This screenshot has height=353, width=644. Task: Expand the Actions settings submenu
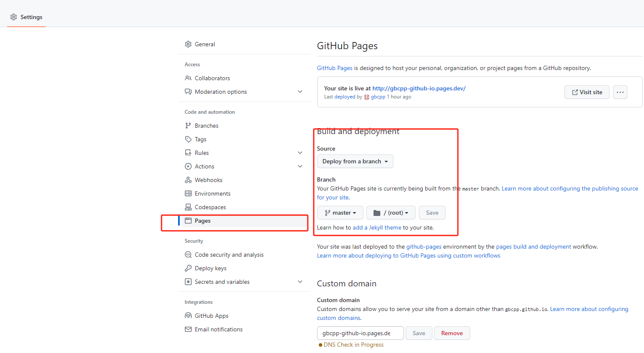[x=300, y=166]
